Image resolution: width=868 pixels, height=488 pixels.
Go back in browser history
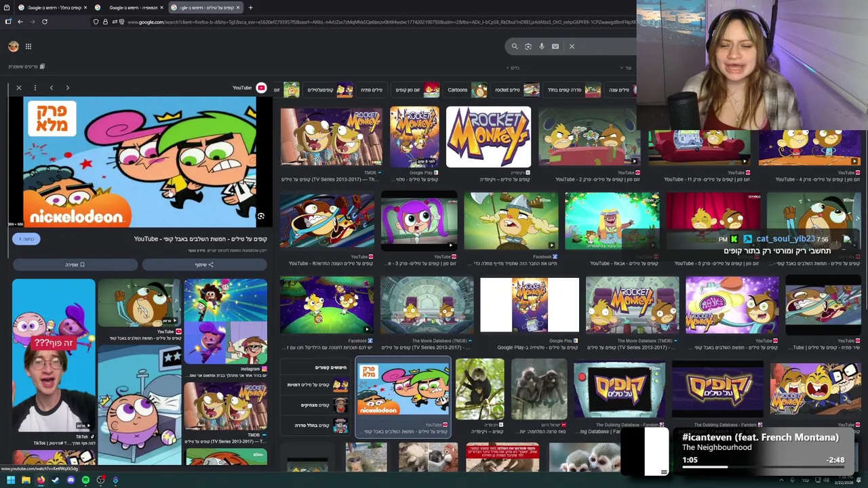click(20, 22)
